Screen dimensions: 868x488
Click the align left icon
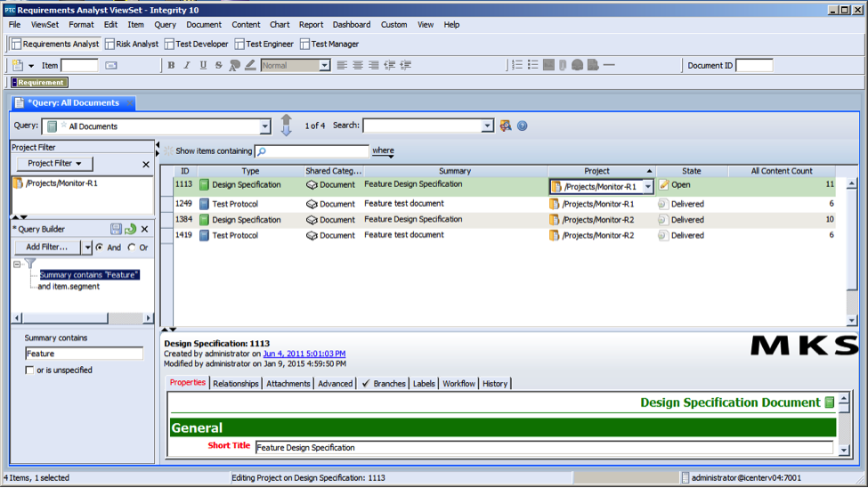(342, 65)
